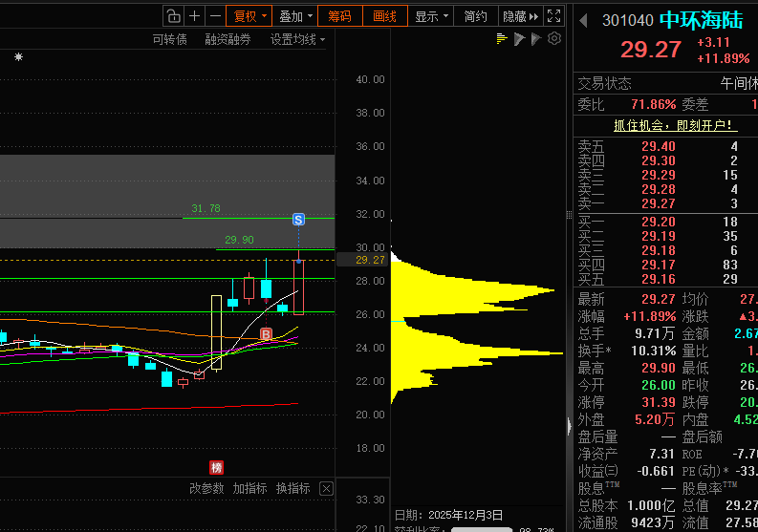Click the latest red hollow candlestick
Image resolution: width=758 pixels, height=532 pixels.
pos(299,287)
